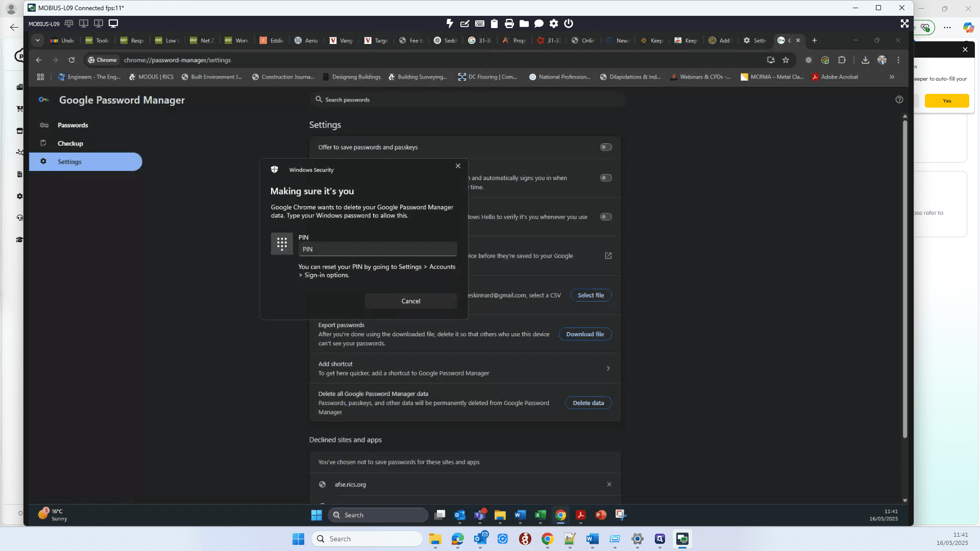Click the lightning bolt actions icon in remote toolbar
This screenshot has width=980, height=551.
tap(450, 23)
